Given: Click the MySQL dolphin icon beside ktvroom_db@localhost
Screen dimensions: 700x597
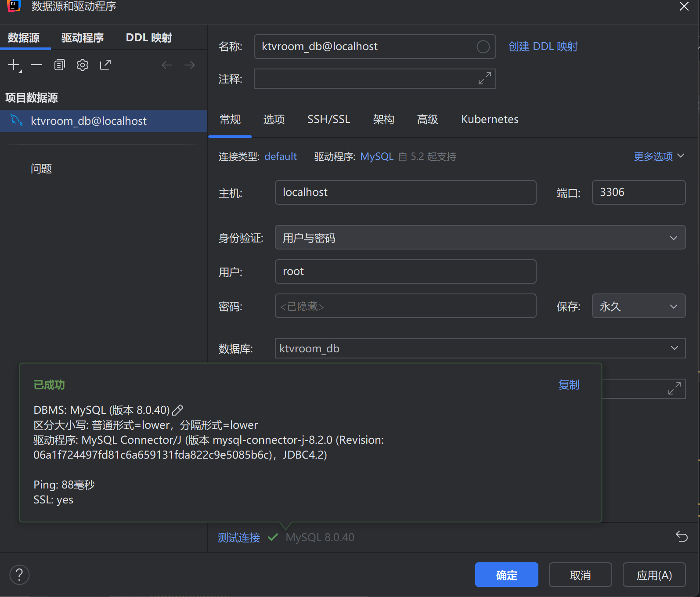Looking at the screenshot, I should pos(17,120).
